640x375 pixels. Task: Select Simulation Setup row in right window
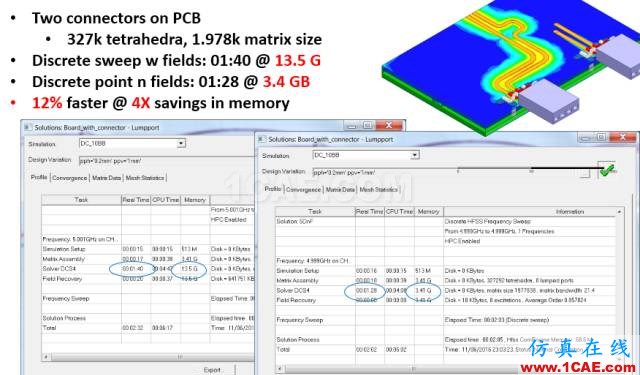click(x=446, y=271)
